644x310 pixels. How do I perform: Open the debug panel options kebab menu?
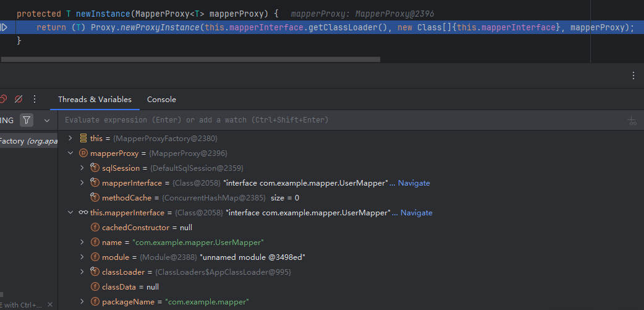point(633,75)
